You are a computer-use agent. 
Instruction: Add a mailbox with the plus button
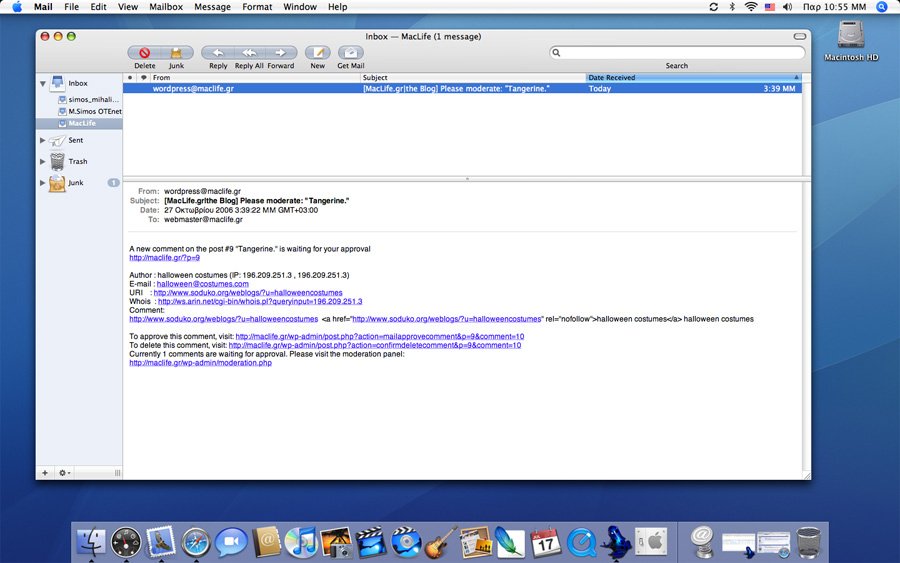tap(45, 472)
